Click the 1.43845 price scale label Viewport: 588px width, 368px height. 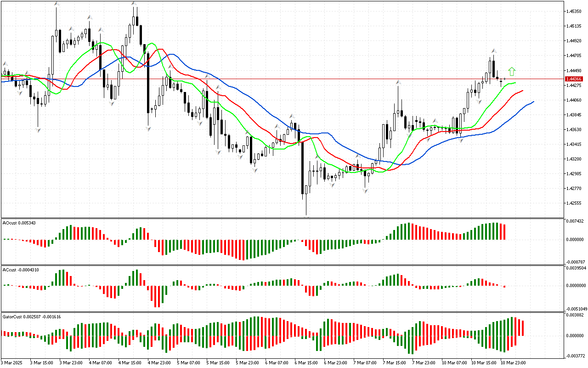(x=574, y=115)
